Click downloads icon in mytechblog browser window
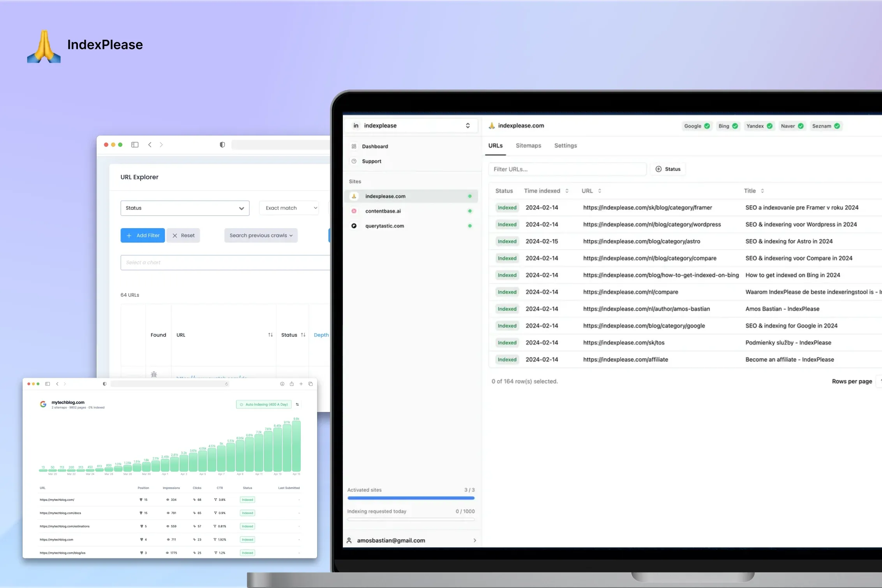Image resolution: width=882 pixels, height=588 pixels. 282,384
